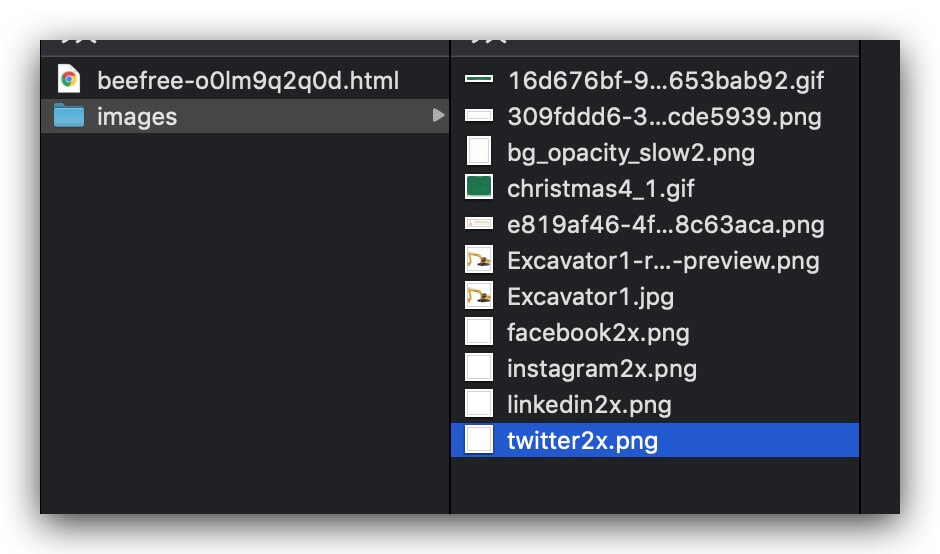Select file 16d676bf-9...653bab92.gif

pyautogui.click(x=666, y=80)
